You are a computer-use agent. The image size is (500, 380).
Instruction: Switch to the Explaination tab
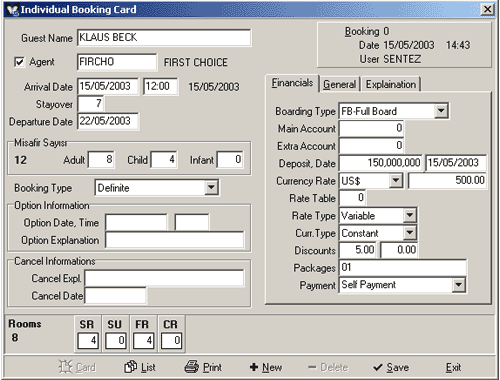point(391,84)
